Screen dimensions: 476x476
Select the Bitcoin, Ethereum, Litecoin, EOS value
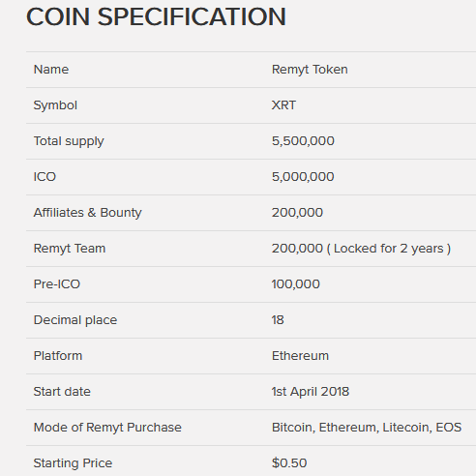tap(367, 428)
